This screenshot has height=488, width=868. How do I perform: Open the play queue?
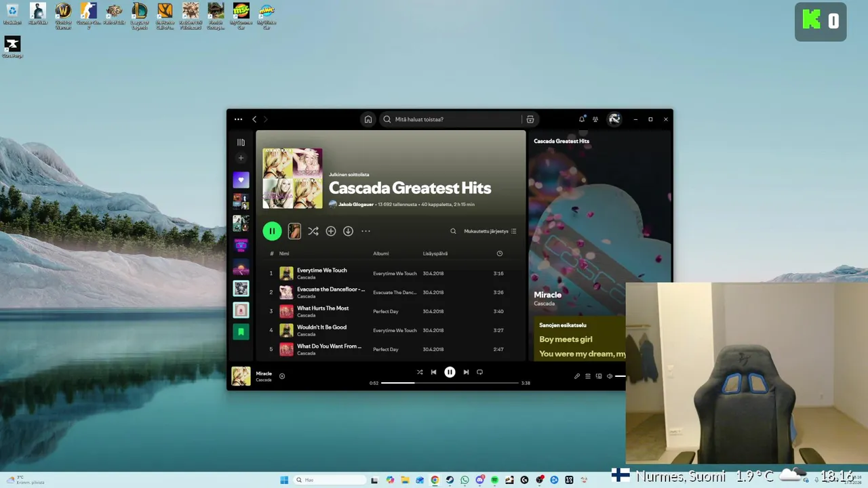point(588,376)
